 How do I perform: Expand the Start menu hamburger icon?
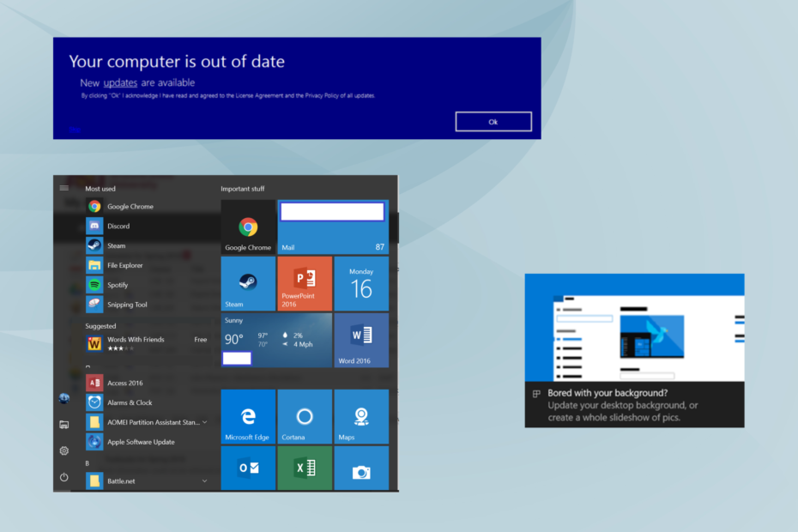point(63,187)
